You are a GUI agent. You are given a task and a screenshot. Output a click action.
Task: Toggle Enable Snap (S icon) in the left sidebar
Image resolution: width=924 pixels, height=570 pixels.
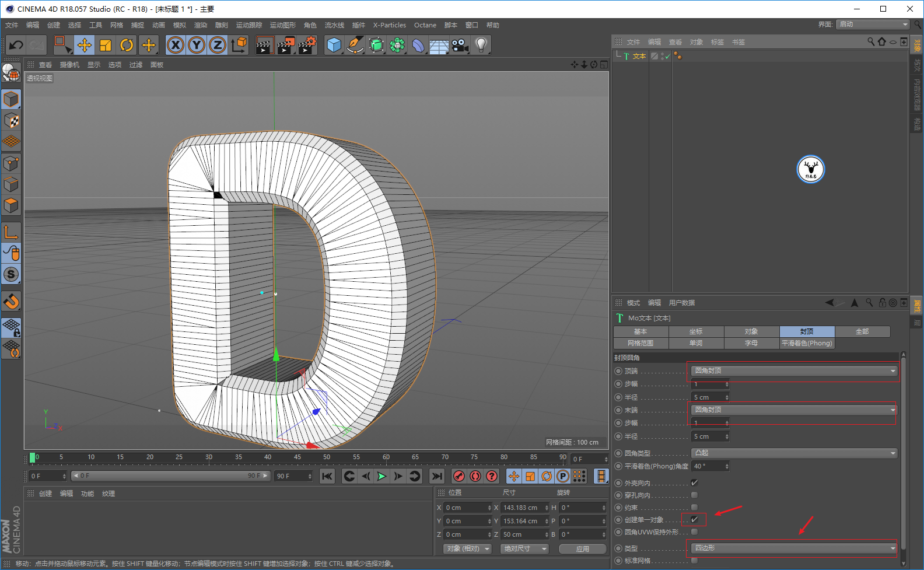click(11, 274)
